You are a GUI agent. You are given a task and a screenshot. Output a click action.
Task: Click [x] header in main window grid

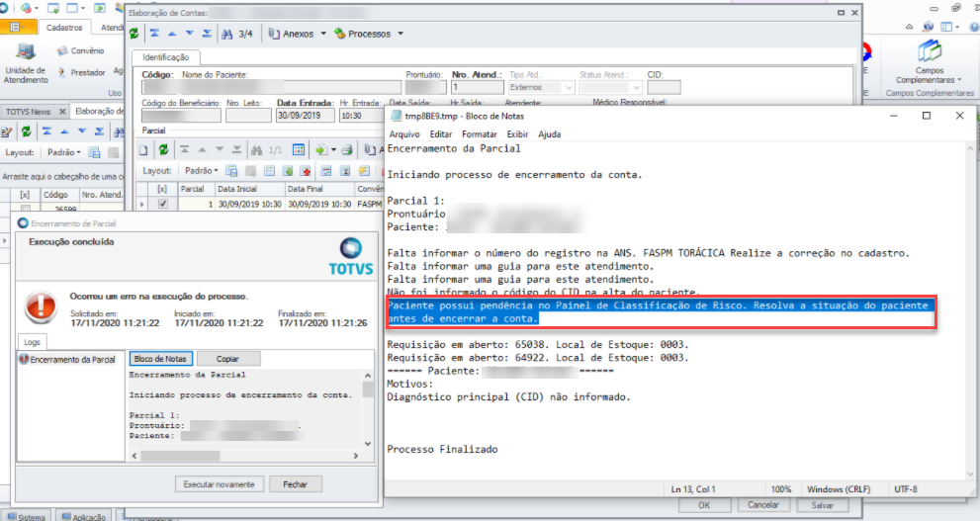[25, 195]
